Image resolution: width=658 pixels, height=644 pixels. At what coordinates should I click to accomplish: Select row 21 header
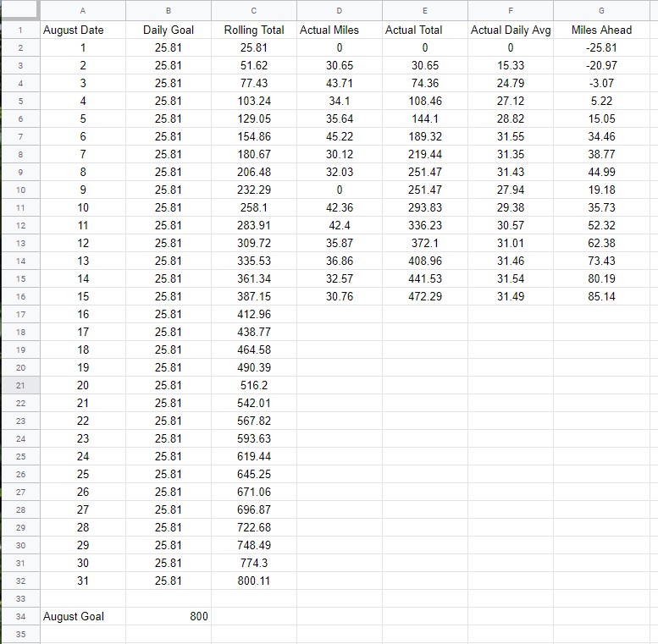click(x=20, y=385)
